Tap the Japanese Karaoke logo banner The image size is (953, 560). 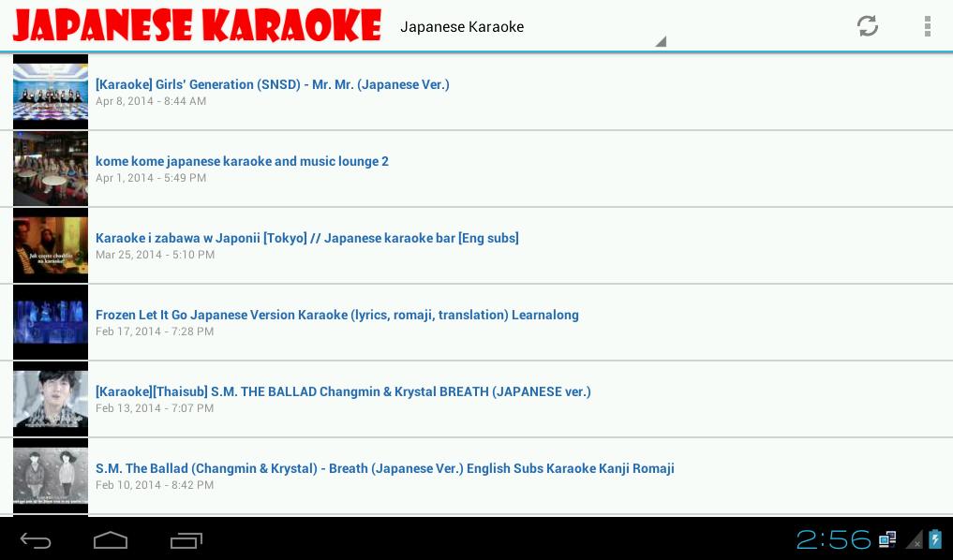pos(198,25)
